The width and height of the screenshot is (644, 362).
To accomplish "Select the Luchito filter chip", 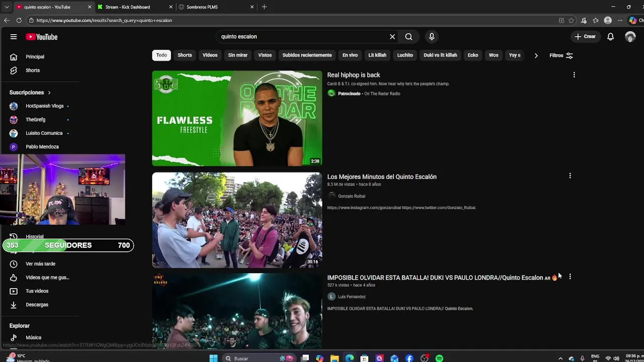I will [x=405, y=55].
